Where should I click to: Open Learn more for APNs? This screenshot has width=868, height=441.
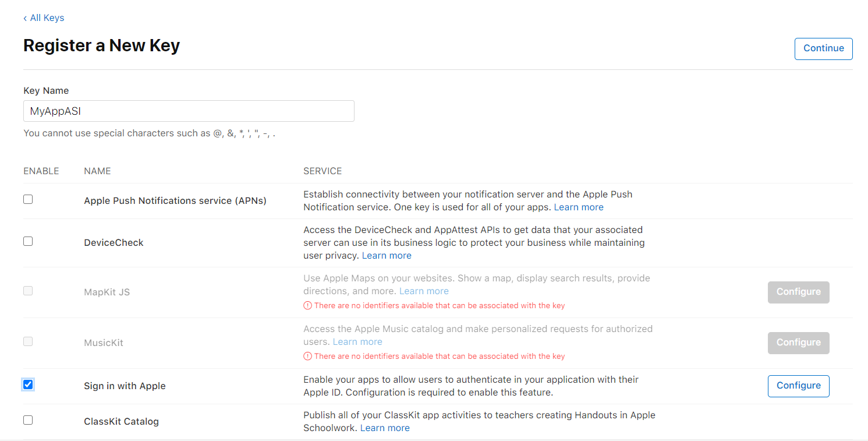[579, 207]
